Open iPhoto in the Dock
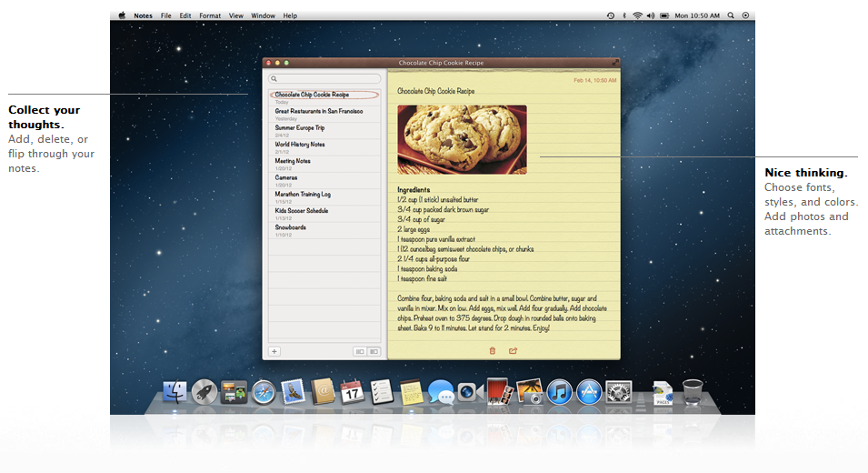868x473 pixels. (x=530, y=391)
